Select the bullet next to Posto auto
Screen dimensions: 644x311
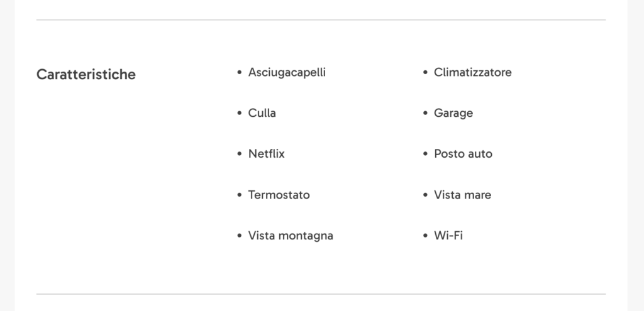point(426,154)
